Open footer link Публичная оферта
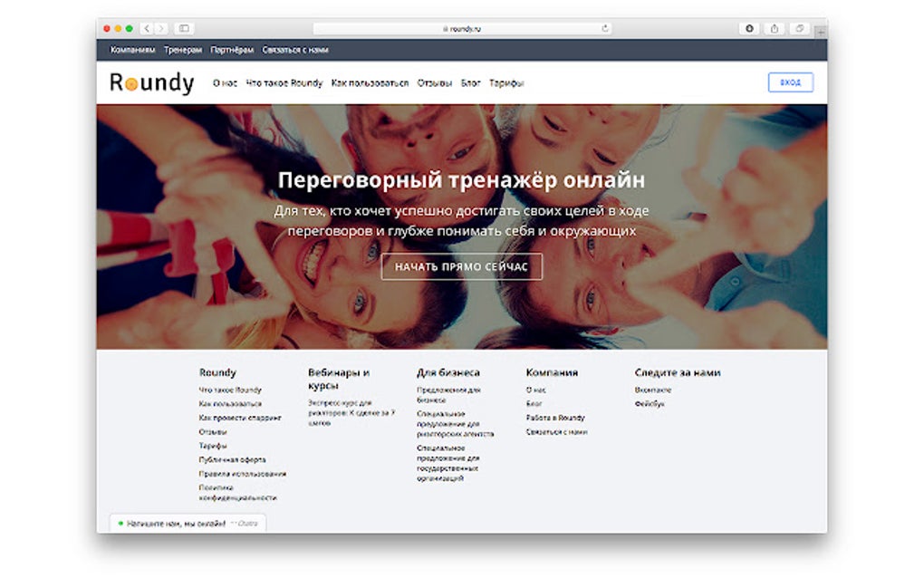Image resolution: width=924 pixels, height=578 pixels. (x=232, y=459)
